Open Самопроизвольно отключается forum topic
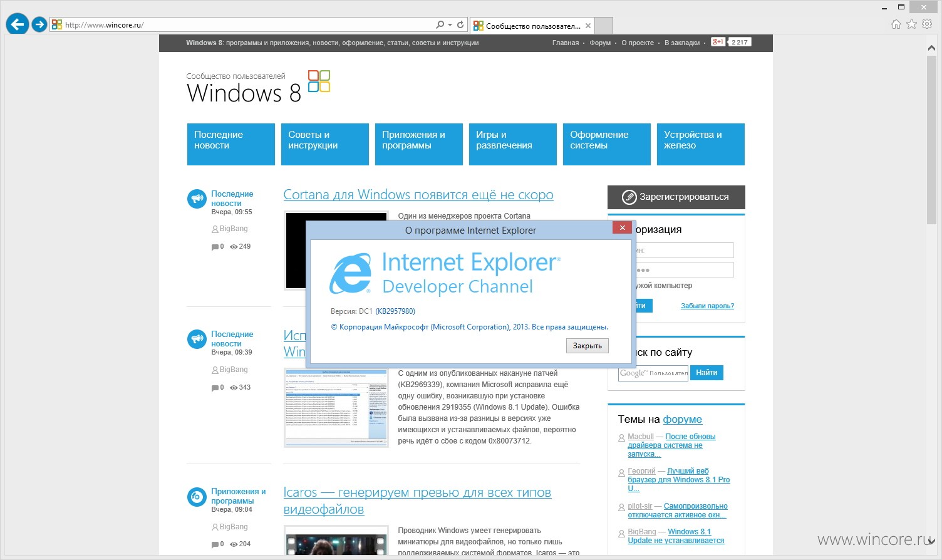Viewport: 942px width, 560px height. tap(678, 511)
